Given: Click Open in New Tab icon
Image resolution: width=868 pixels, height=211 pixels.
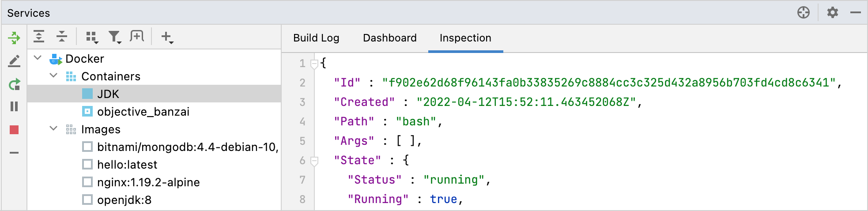Looking at the screenshot, I should tap(137, 37).
